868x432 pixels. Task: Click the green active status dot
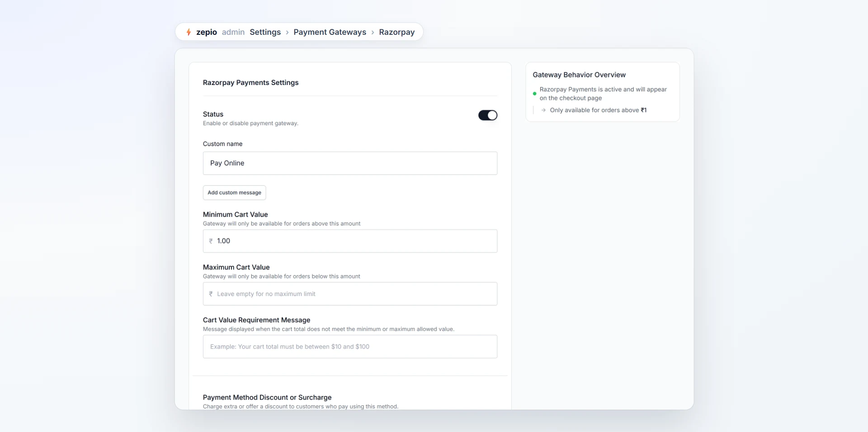[534, 94]
